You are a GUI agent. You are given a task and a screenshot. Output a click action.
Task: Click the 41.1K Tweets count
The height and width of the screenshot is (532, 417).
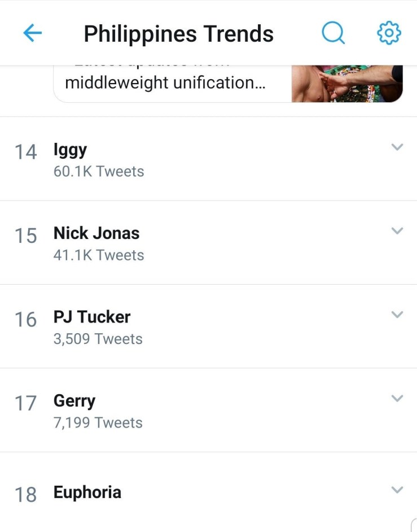pyautogui.click(x=99, y=255)
